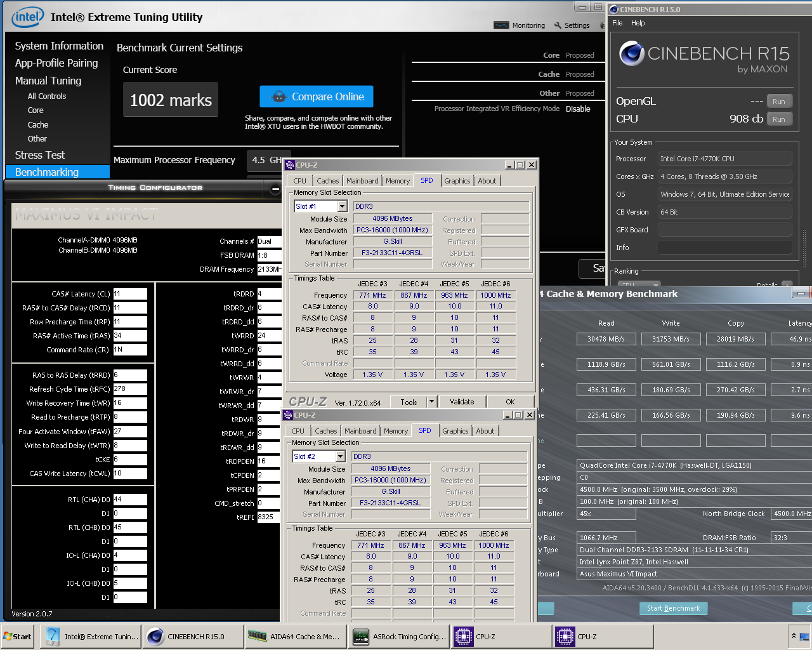
Task: Expand the Tools dropdown arrow in CPU-Z
Action: (x=431, y=402)
